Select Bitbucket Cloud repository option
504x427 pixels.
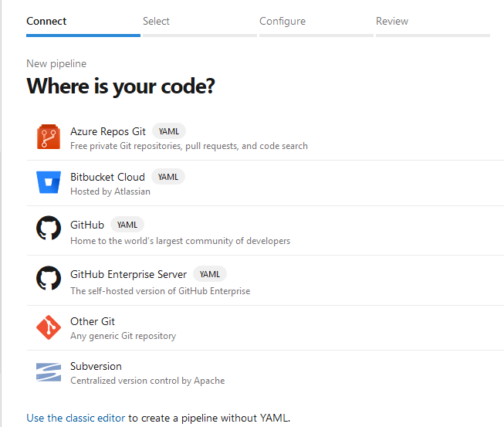coord(107,177)
